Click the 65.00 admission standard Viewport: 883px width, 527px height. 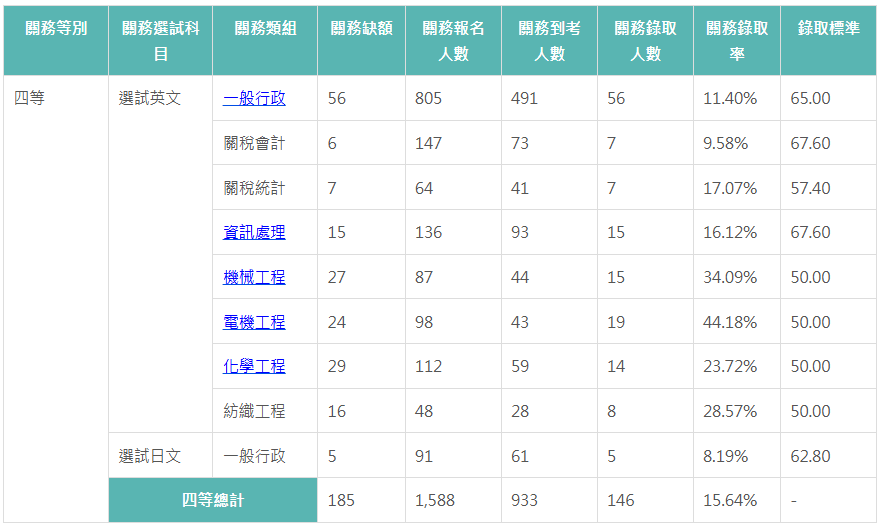(810, 99)
